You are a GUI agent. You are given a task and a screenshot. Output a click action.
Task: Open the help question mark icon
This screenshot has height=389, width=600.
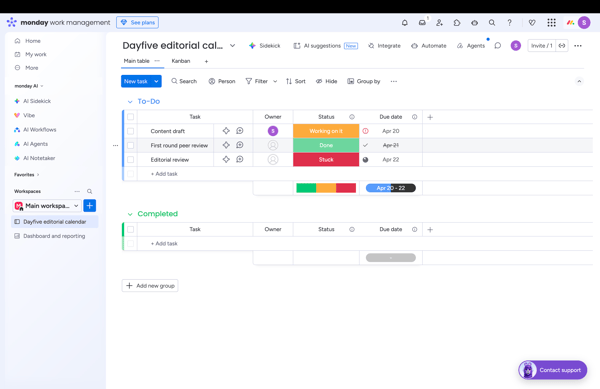509,23
